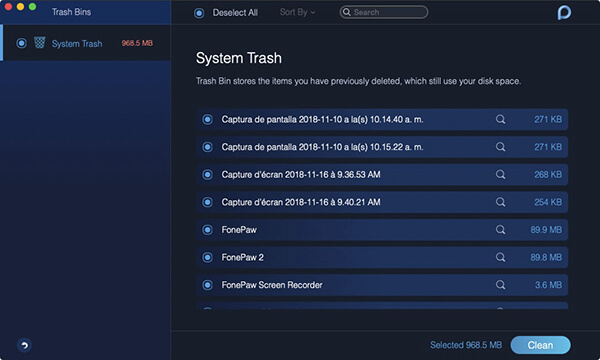The width and height of the screenshot is (600, 360).
Task: Click magnifier icon for FonePaw Screen Recorder
Action: click(x=501, y=285)
